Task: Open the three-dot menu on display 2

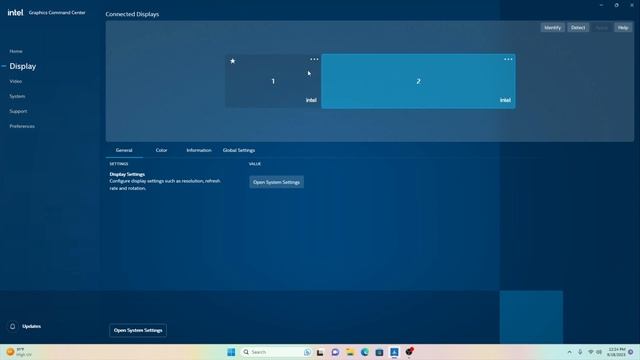Action: (508, 59)
